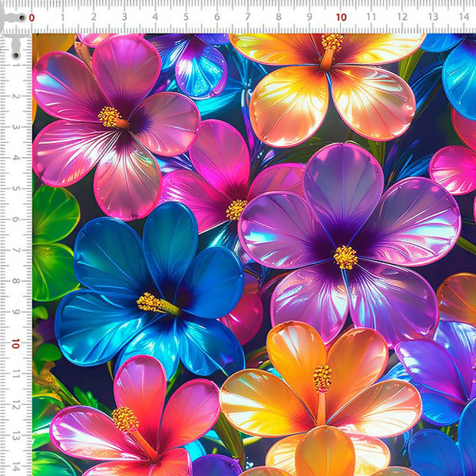The width and height of the screenshot is (476, 476).
Task: Click the number 12 on the horizontal ruler
Action: pyautogui.click(x=402, y=17)
